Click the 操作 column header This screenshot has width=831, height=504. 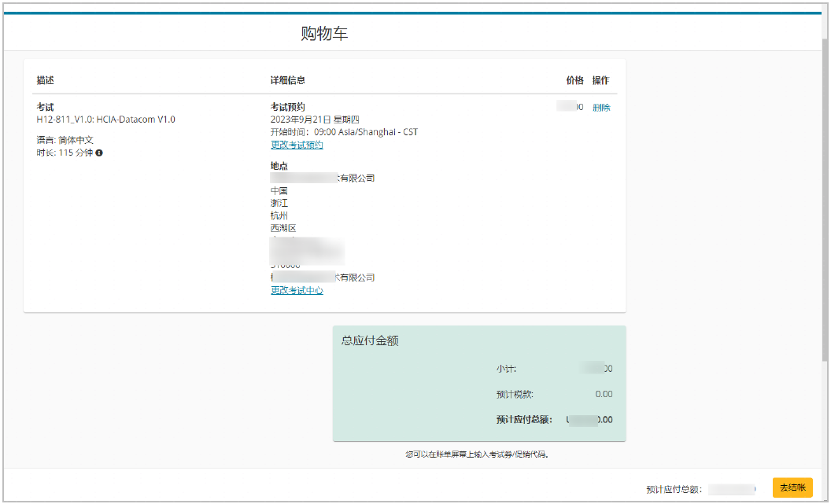[x=600, y=80]
